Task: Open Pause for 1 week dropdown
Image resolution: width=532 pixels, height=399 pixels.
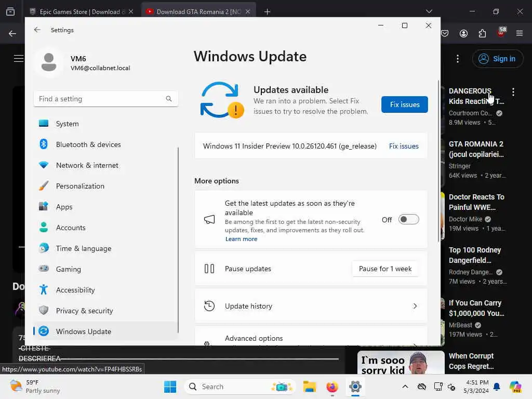Action: click(x=385, y=269)
